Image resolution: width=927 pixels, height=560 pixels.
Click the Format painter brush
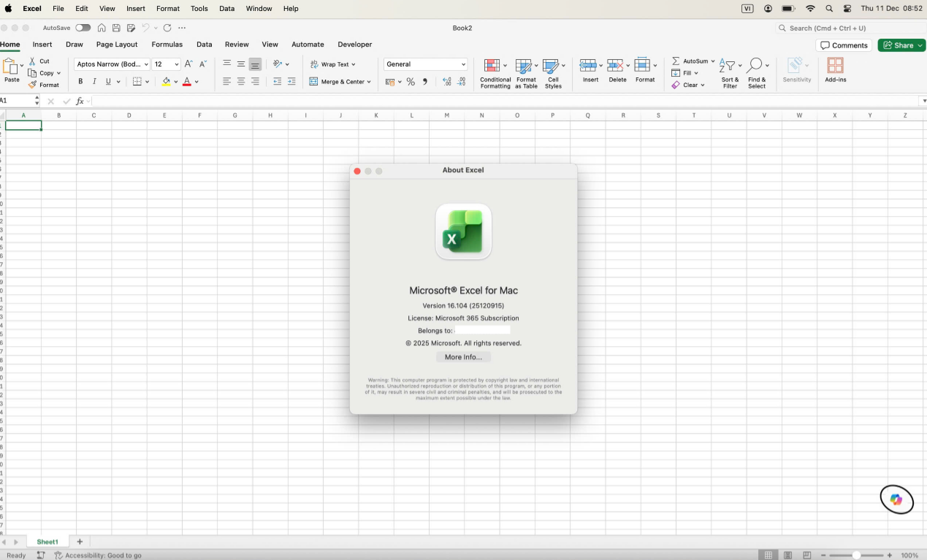pos(32,85)
